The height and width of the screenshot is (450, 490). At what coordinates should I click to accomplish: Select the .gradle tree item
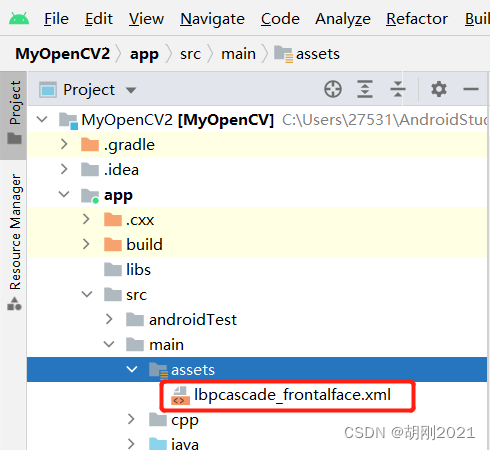click(257, 145)
